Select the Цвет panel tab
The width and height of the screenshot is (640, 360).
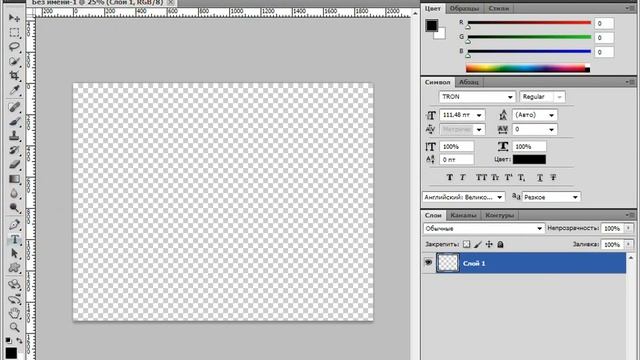coord(433,8)
